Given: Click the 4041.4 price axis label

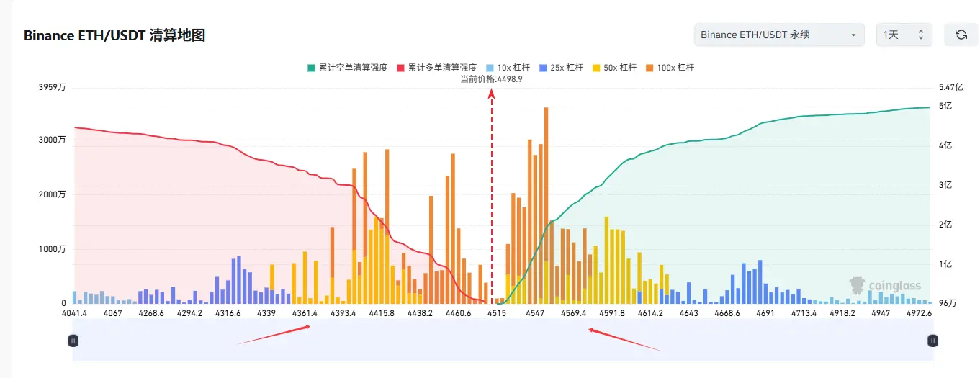Looking at the screenshot, I should pos(75,313).
